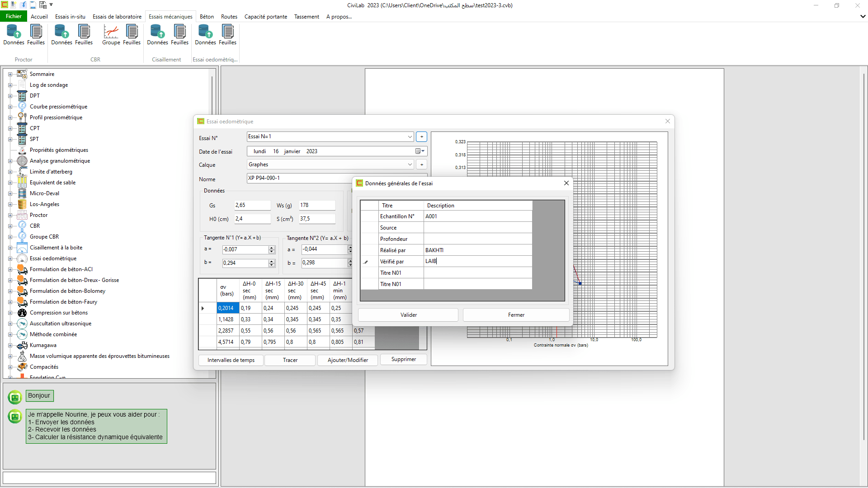Screen dimensions: 868x488
Task: Click the H0 (cm) input field
Action: pos(252,219)
